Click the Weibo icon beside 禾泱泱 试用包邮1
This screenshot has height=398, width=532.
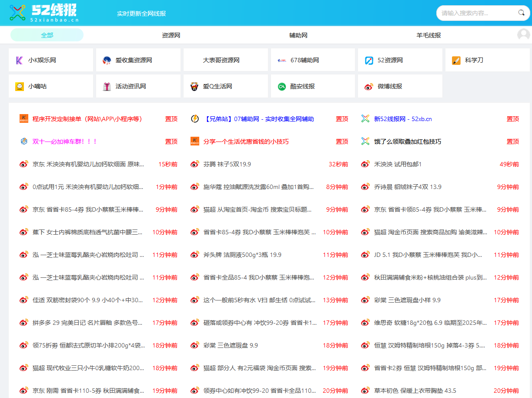(x=365, y=164)
